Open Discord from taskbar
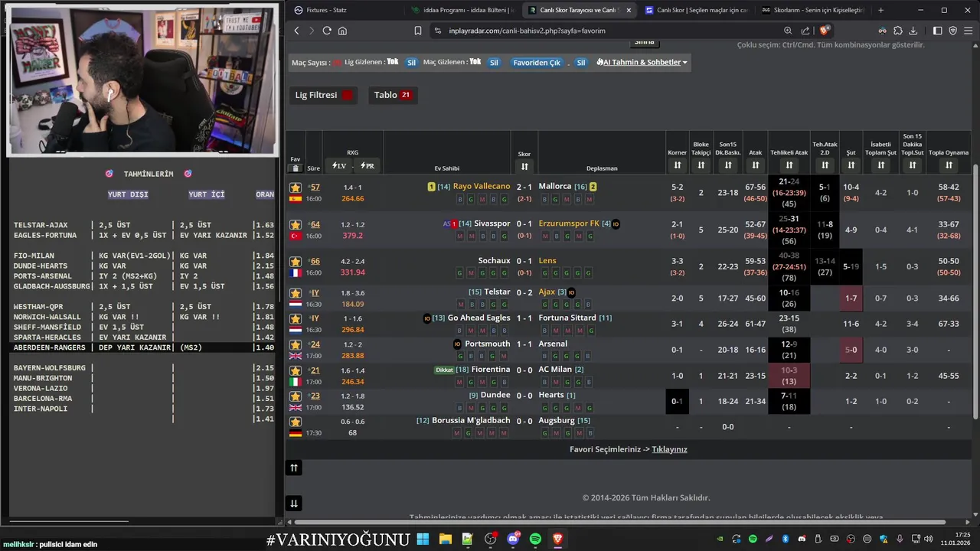Viewport: 980px width, 551px height. pyautogui.click(x=513, y=539)
